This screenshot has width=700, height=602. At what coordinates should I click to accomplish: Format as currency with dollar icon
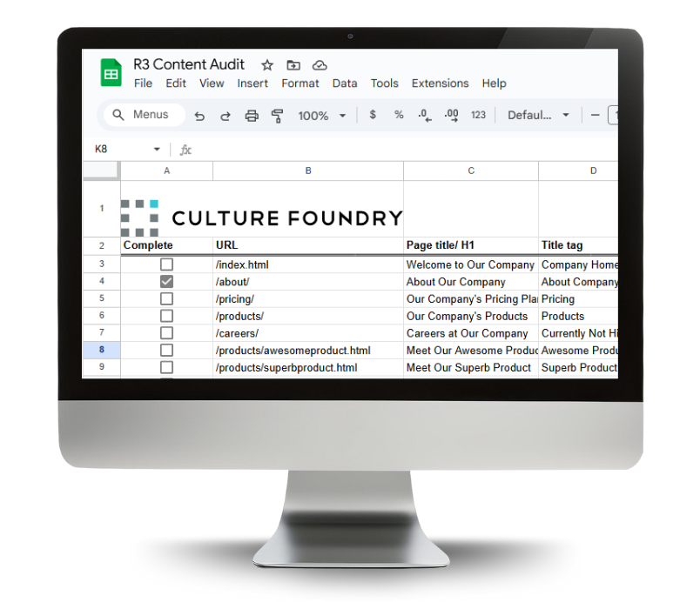373,115
